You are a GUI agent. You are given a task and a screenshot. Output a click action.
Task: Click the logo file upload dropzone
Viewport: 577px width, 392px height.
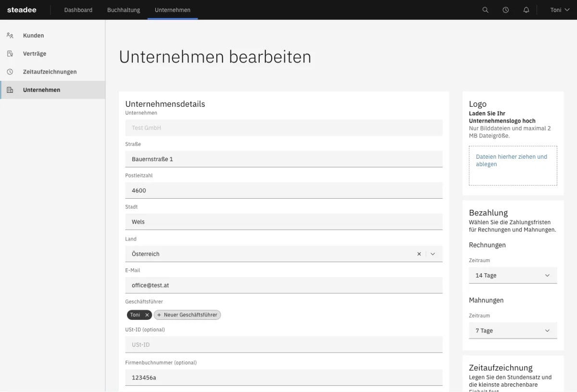[513, 165]
